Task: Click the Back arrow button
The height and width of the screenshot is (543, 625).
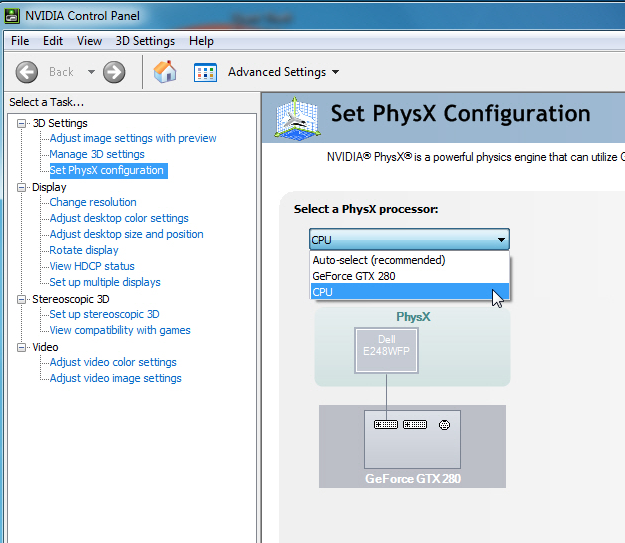Action: click(x=27, y=72)
